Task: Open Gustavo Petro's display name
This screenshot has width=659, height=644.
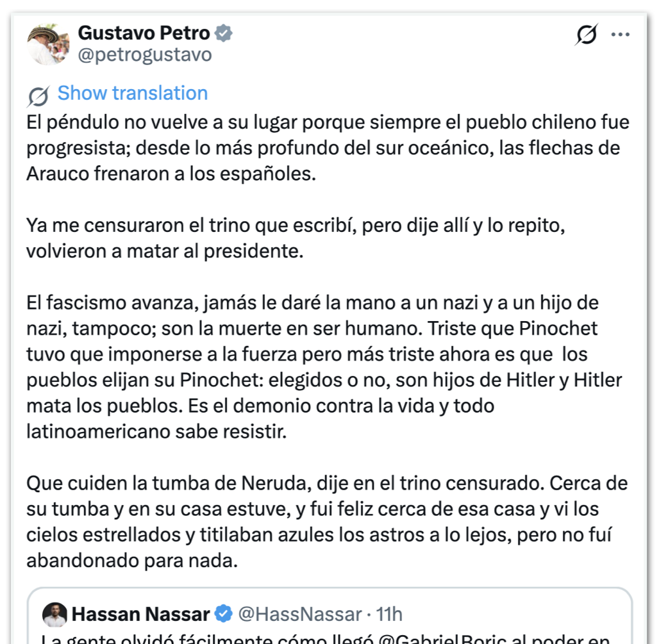Action: 142,33
